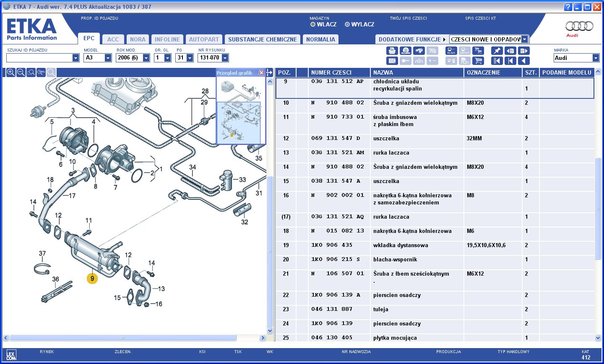This screenshot has width=604, height=364.
Task: Open the MARKA Audi dropdown
Action: click(x=596, y=58)
